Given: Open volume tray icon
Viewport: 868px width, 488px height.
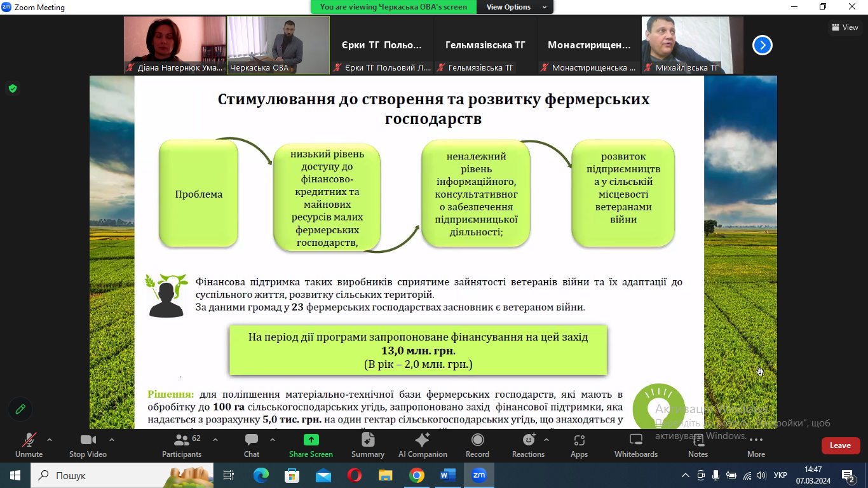Looking at the screenshot, I should coord(762,475).
